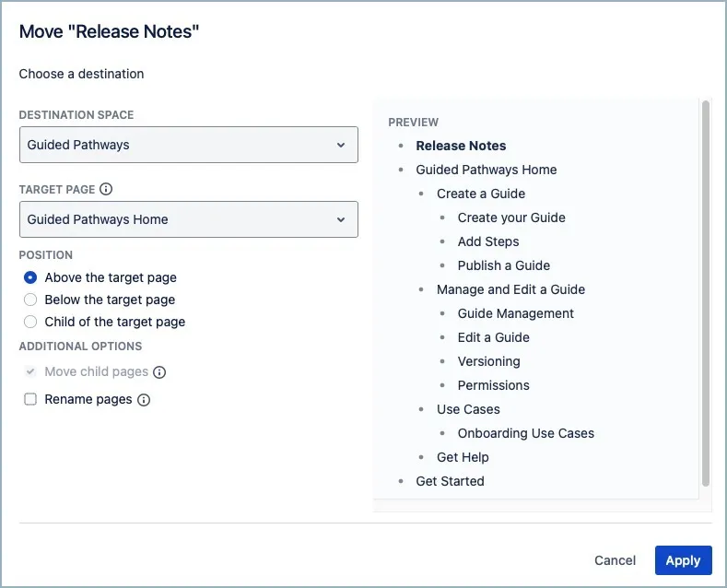Open the Target Page dropdown
Viewport: 727px width, 588px height.
pos(188,219)
